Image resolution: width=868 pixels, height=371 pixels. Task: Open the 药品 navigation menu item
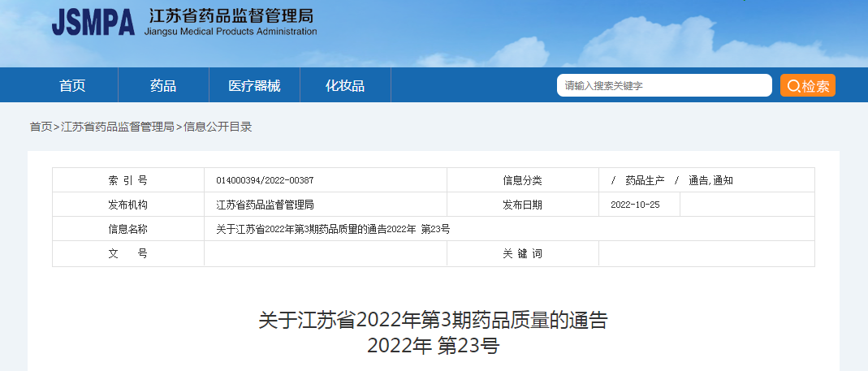click(163, 85)
